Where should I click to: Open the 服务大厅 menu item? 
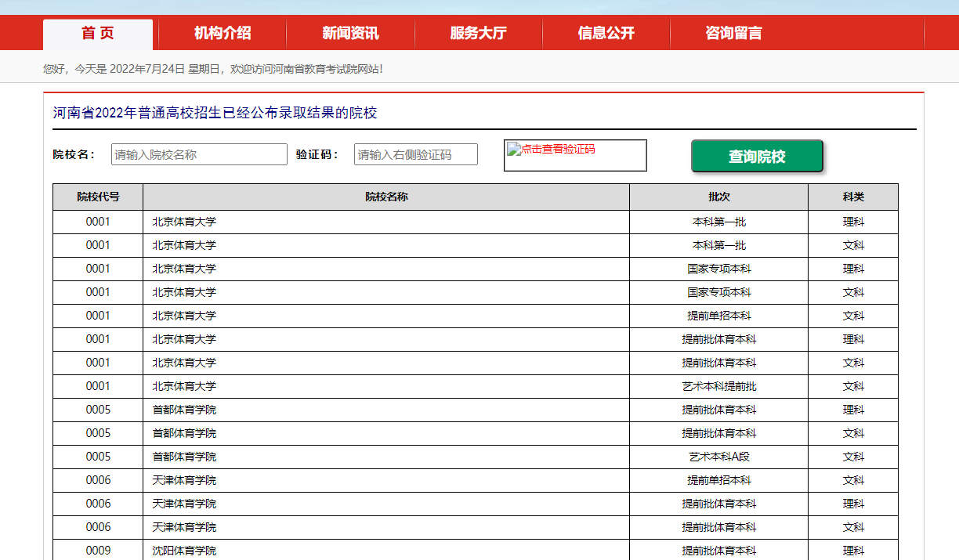click(x=478, y=33)
